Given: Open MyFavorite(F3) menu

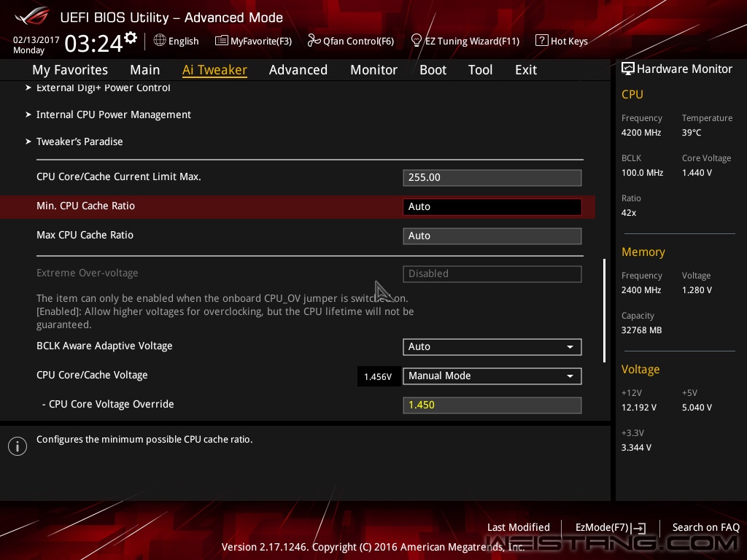Looking at the screenshot, I should 261,42.
